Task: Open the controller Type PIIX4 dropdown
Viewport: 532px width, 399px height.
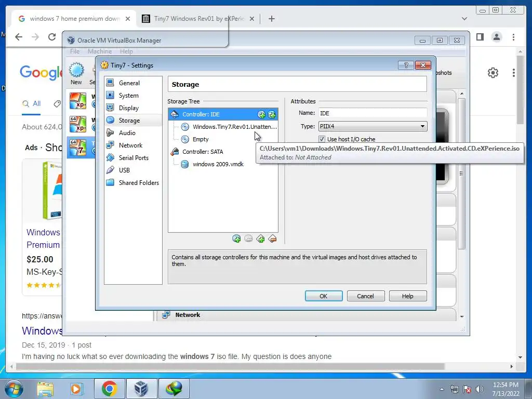Action: click(x=373, y=126)
